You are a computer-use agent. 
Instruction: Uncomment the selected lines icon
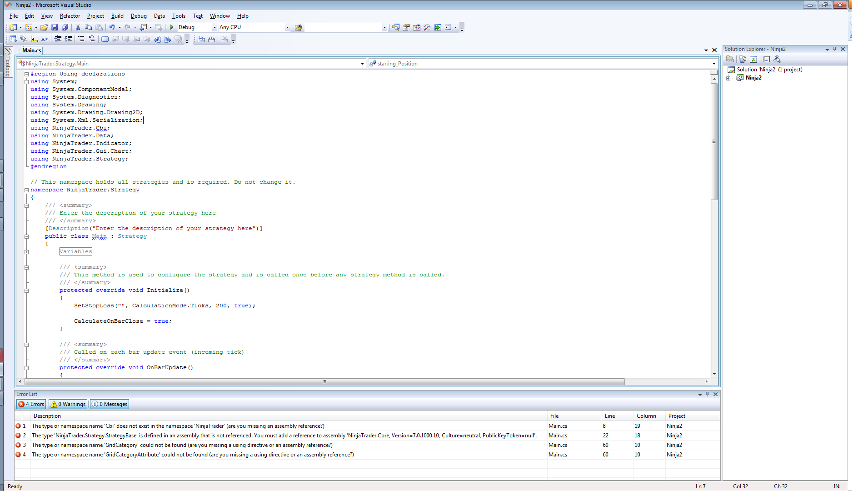pos(92,40)
